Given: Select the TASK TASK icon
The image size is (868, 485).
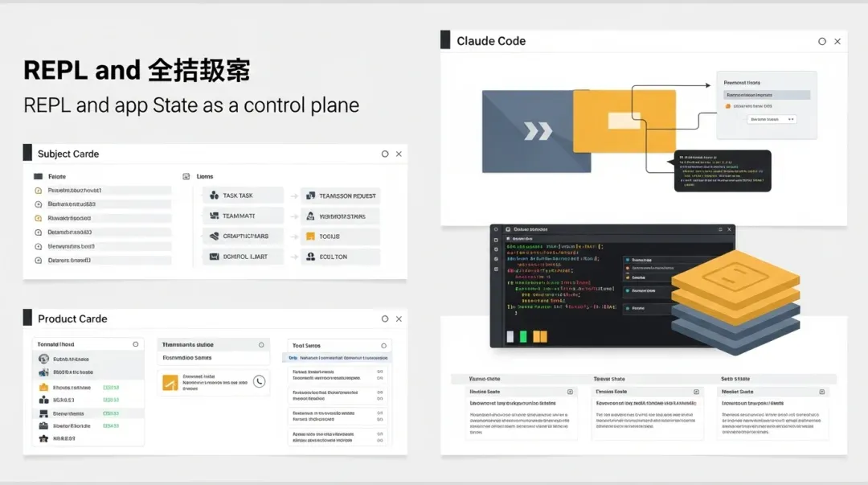Looking at the screenshot, I should point(215,195).
